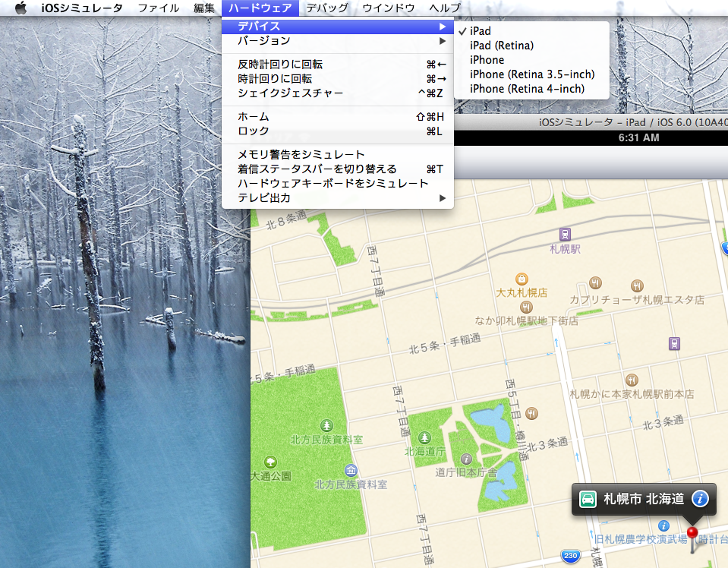Screen dimensions: 728x568
Task: Select ホーム in the hardware menu
Action: click(338, 117)
